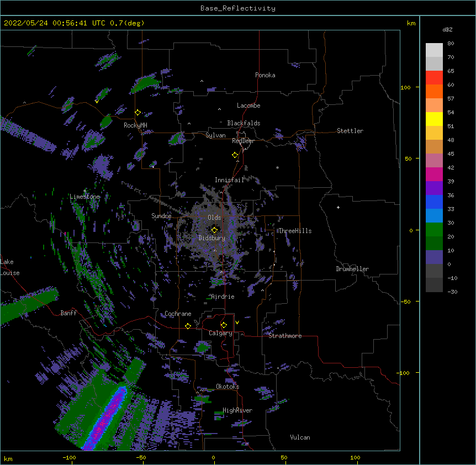Select the Olds label

[x=214, y=218]
